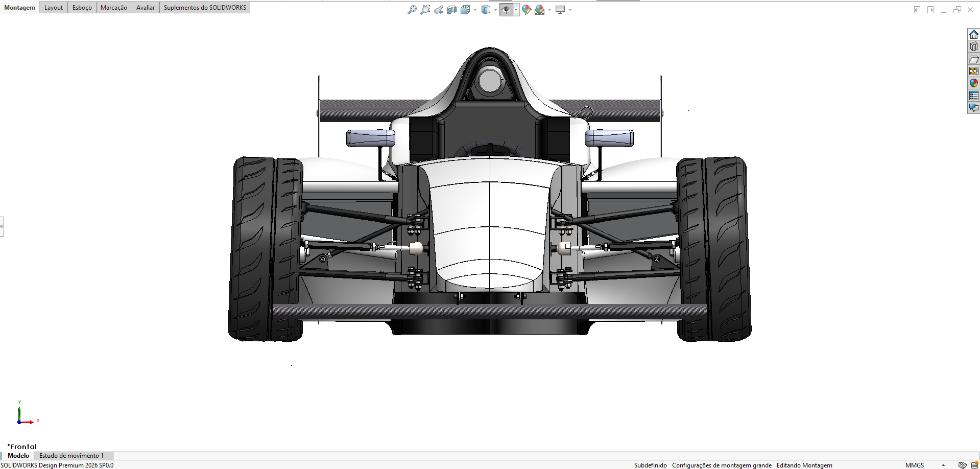980x469 pixels.
Task: Open Appearances, Scenes and Decals task pane
Action: click(x=974, y=83)
